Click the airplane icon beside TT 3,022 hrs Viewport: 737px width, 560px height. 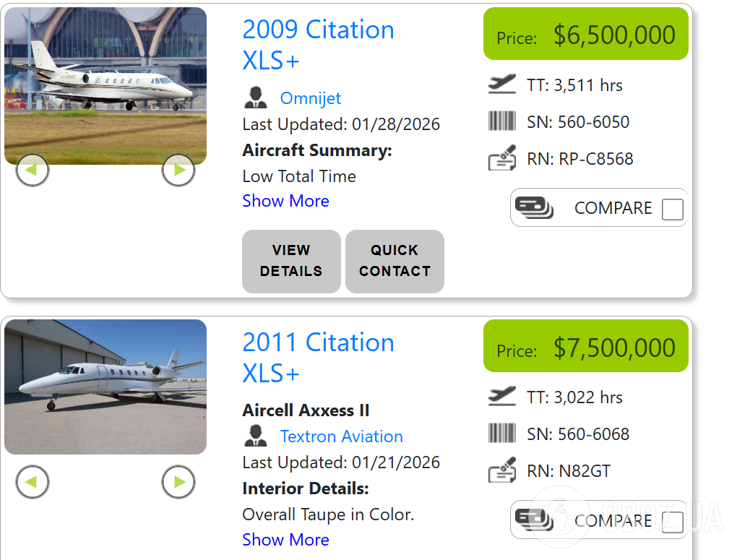pos(501,397)
